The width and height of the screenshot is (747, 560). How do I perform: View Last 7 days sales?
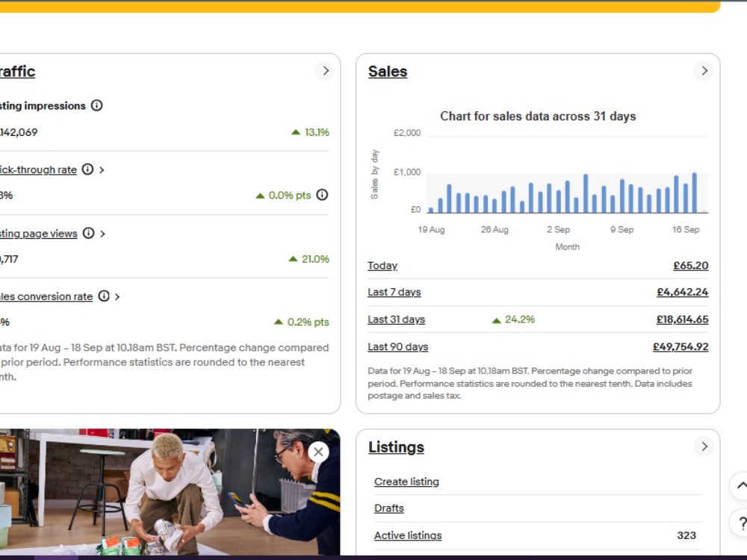(394, 292)
